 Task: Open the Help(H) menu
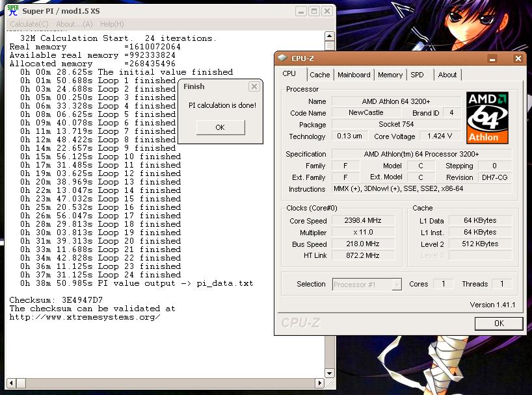point(112,24)
